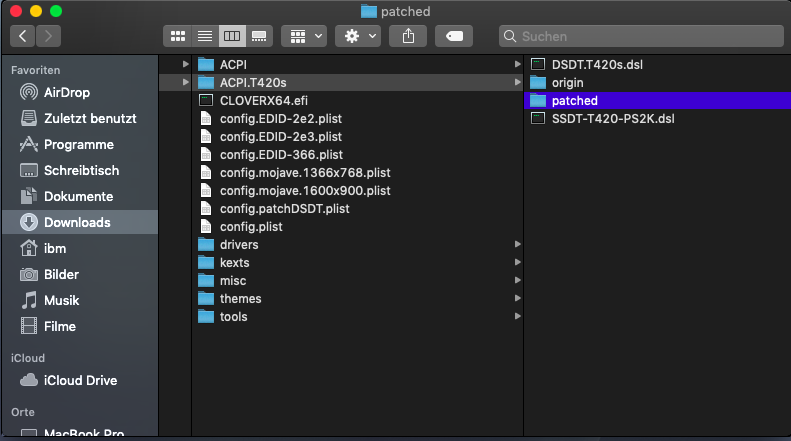Select DSDT.T420s.dsl file

point(658,65)
